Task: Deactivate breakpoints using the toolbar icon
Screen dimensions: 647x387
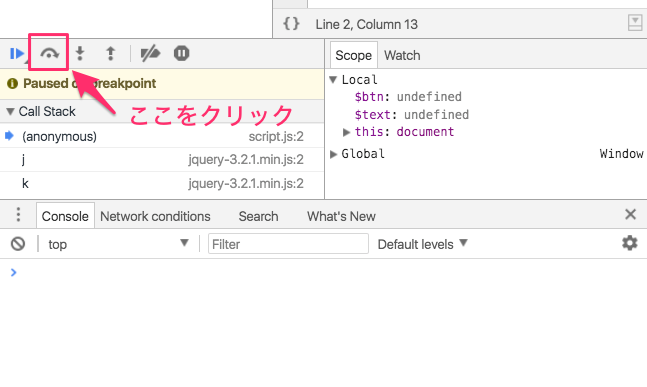Action: point(150,54)
